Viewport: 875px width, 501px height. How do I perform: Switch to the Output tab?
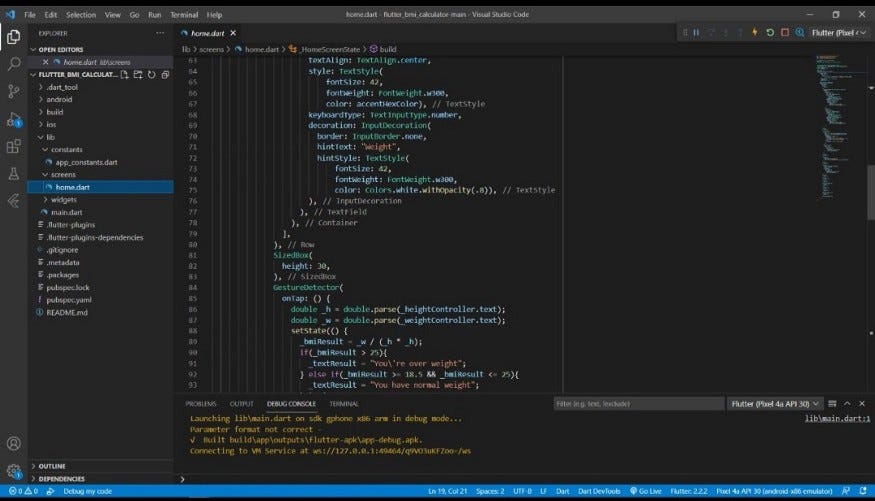coord(242,403)
